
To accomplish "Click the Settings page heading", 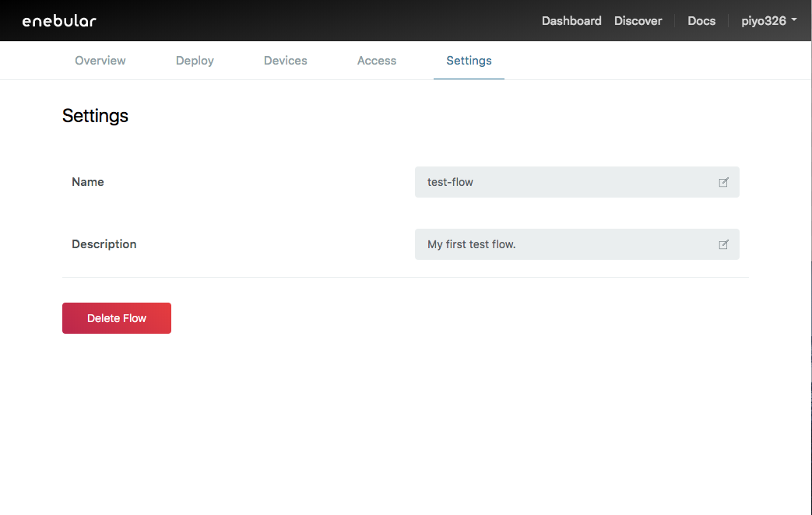I will coord(95,116).
